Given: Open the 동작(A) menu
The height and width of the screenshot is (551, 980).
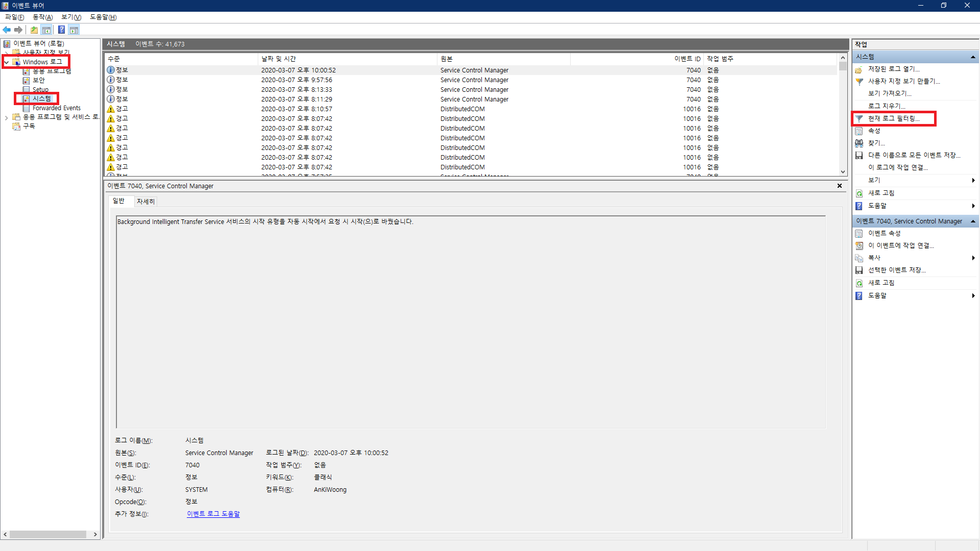Looking at the screenshot, I should click(42, 17).
